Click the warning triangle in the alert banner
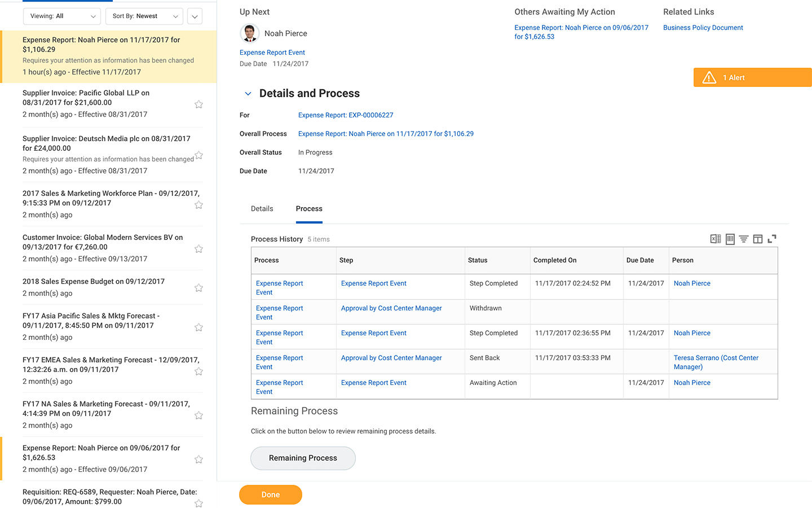The height and width of the screenshot is (508, 812). point(709,78)
